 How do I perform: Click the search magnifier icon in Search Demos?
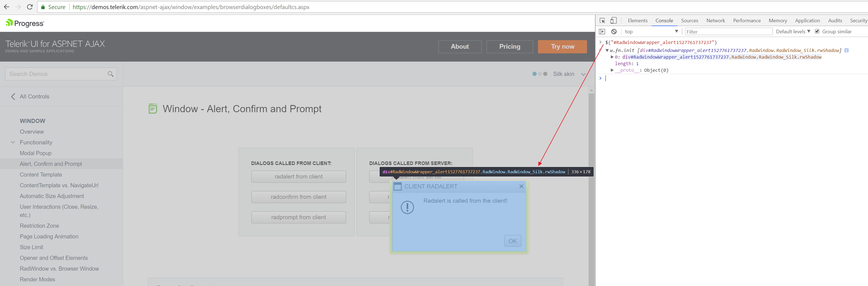(110, 74)
